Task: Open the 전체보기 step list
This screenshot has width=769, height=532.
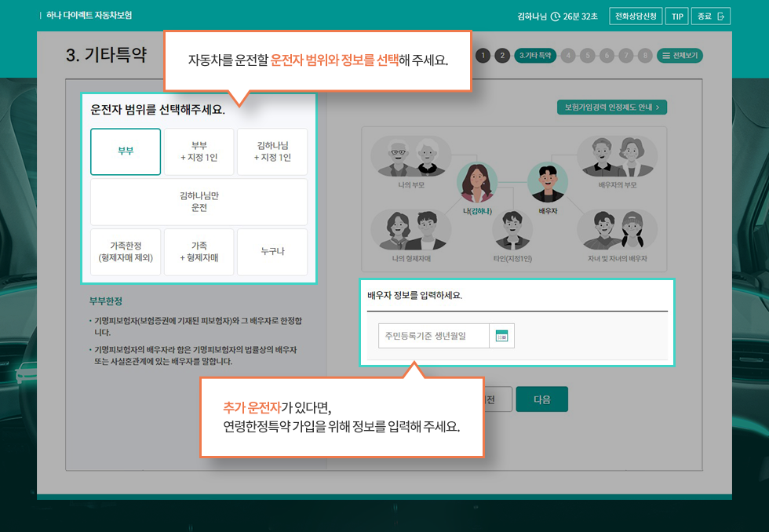Action: (x=680, y=56)
